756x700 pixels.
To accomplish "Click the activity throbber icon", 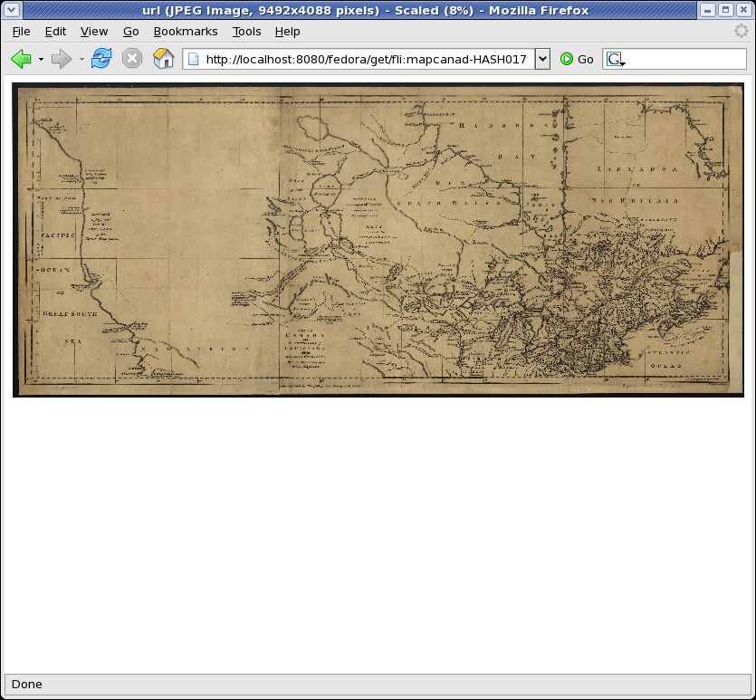I will [x=741, y=32].
